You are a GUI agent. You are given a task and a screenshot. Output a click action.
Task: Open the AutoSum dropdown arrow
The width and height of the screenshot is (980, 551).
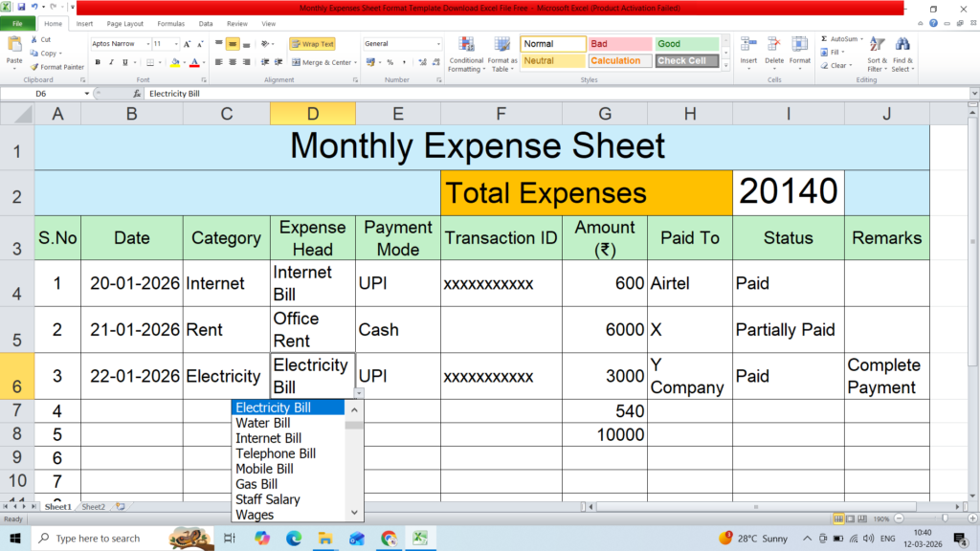click(x=862, y=39)
